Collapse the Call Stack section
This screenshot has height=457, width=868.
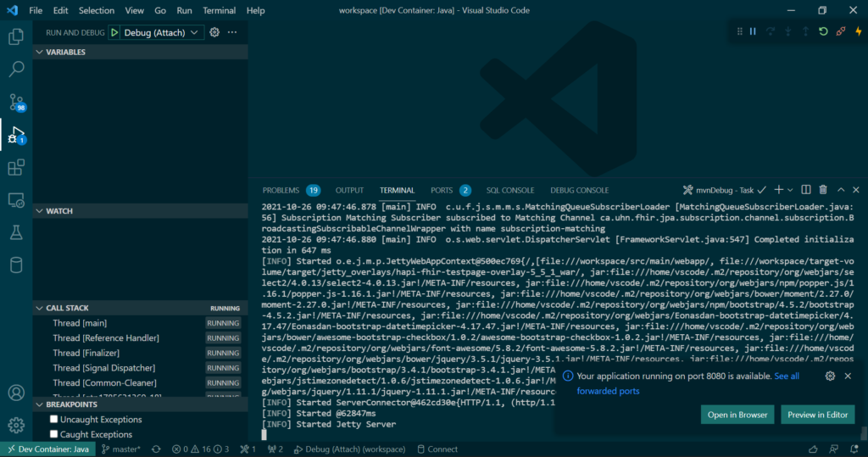coord(39,308)
